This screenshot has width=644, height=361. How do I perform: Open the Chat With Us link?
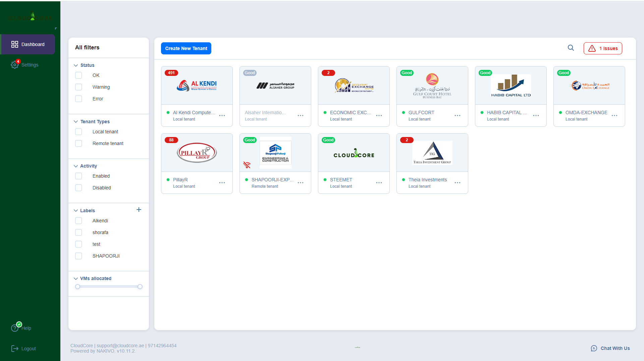[x=610, y=348]
